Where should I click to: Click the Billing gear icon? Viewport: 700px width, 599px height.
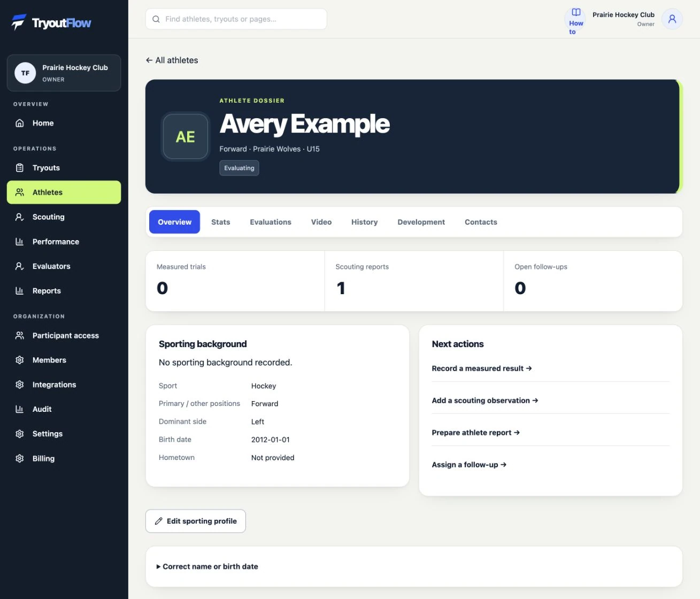[x=20, y=459]
